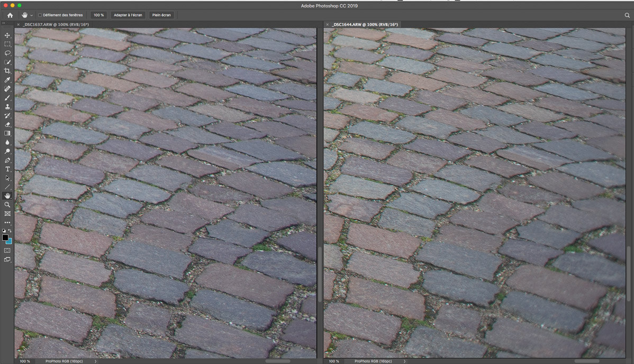
Task: Open the black foreground color swatch
Action: point(5,238)
